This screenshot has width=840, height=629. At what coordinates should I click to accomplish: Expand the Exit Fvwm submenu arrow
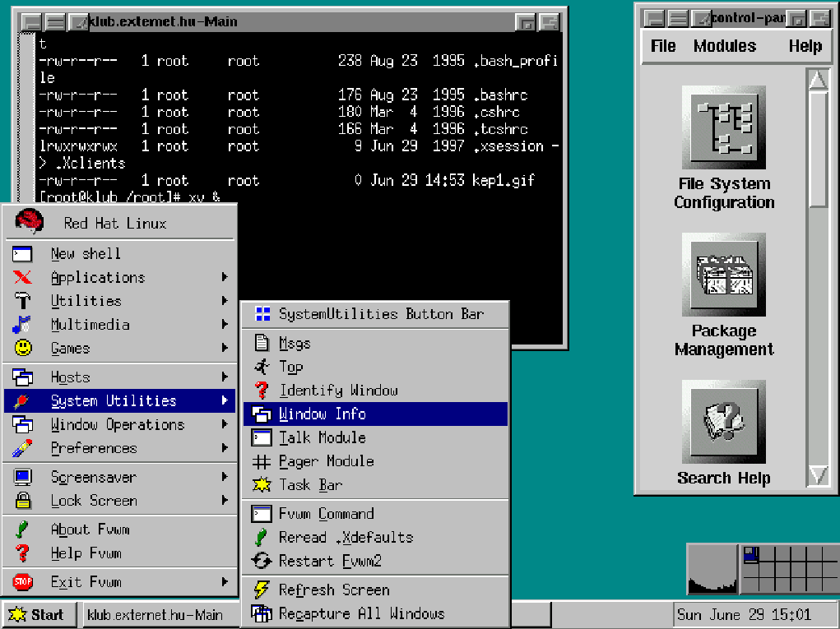[225, 581]
